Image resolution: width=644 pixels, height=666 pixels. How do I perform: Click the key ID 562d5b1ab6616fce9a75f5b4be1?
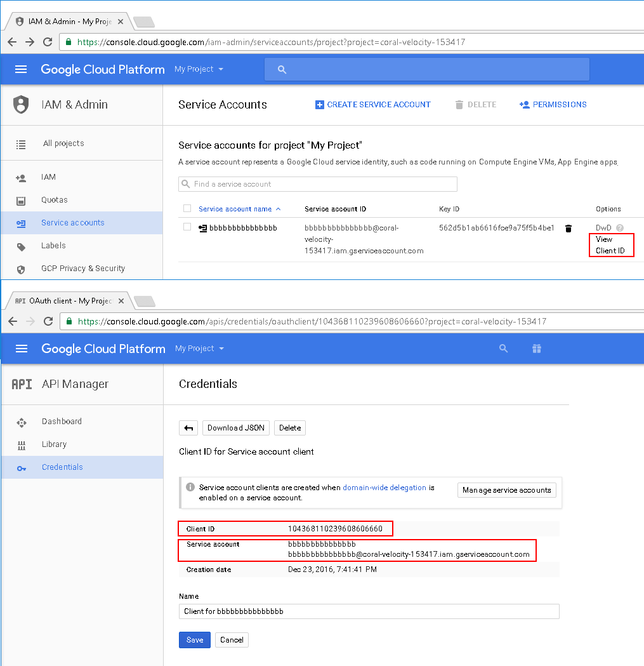click(497, 228)
